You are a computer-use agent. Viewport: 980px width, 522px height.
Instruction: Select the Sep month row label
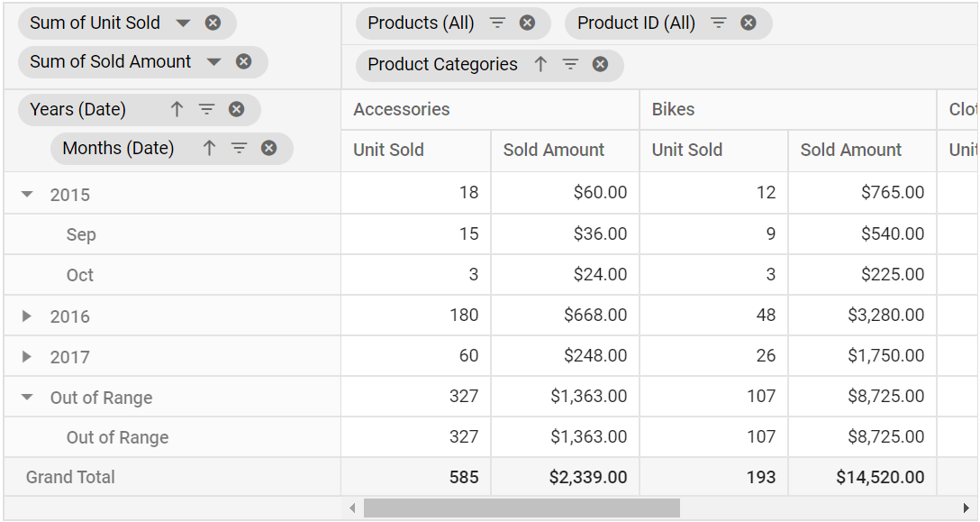[81, 234]
